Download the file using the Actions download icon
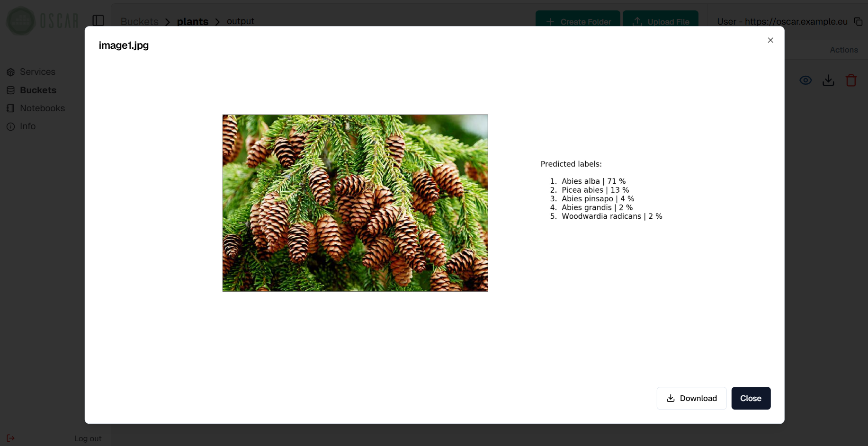 tap(828, 80)
